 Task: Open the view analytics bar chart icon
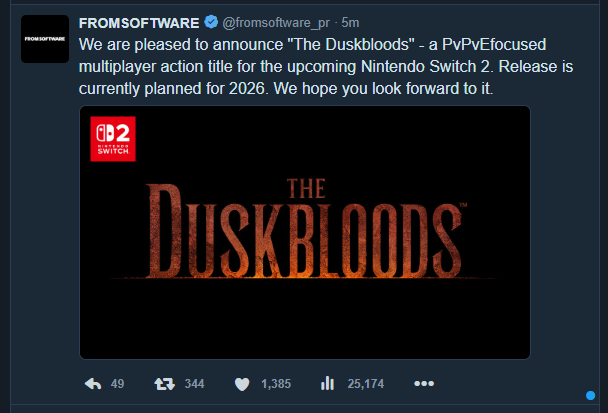click(x=327, y=383)
